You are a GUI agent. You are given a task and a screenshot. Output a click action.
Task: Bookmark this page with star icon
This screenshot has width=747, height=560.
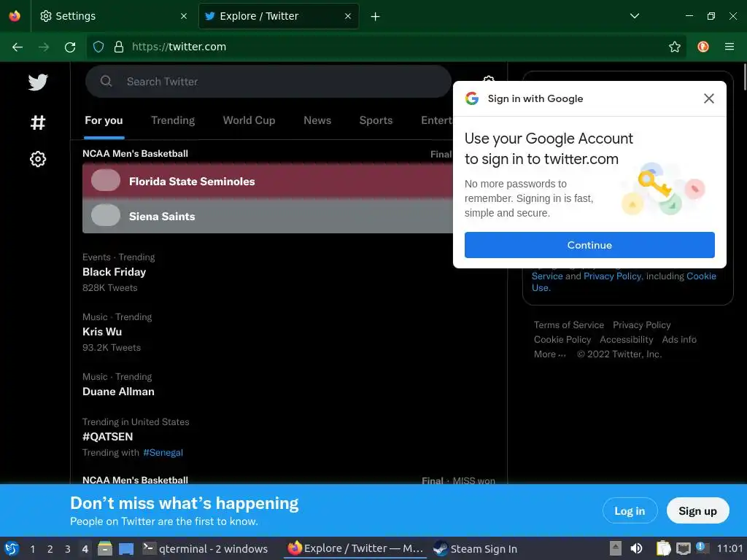point(674,47)
